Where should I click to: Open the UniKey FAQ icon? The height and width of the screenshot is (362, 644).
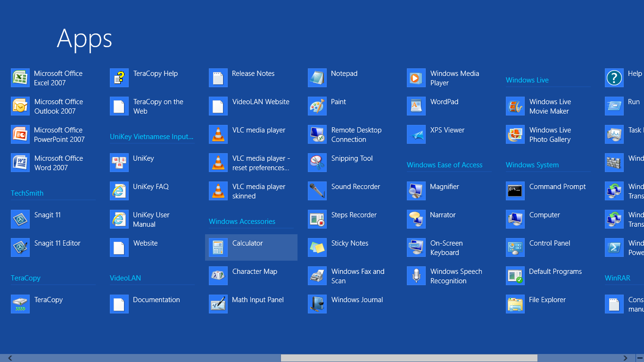click(119, 191)
